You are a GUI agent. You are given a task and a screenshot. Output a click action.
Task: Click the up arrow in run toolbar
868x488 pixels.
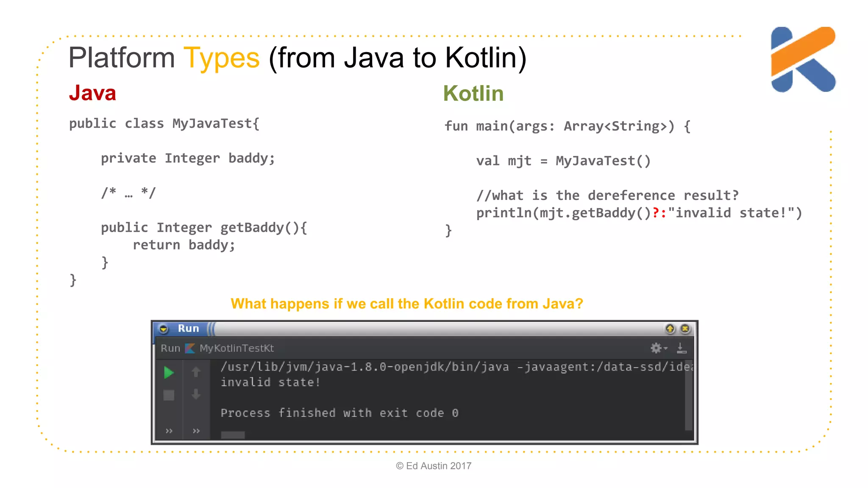coord(196,372)
